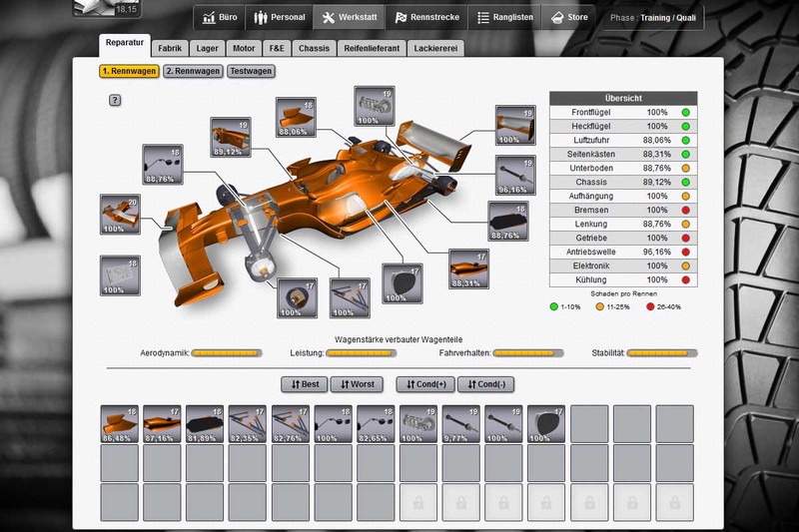Select 1. Rennwagen
799x532 pixels.
coord(129,71)
